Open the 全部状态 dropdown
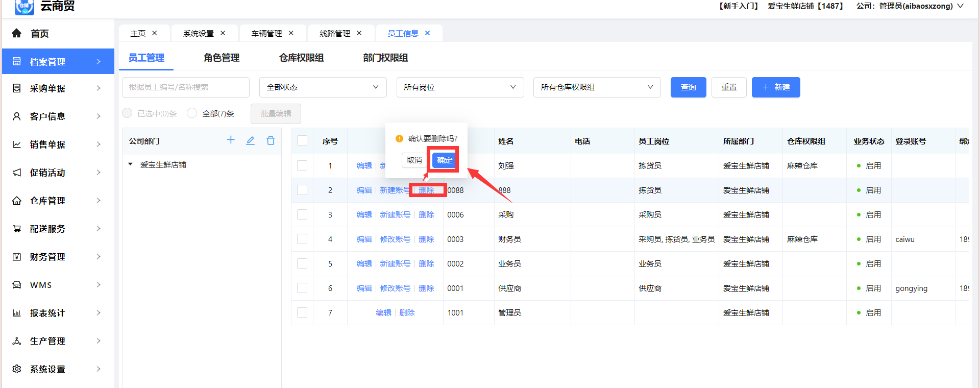This screenshot has height=388, width=980. [323, 87]
